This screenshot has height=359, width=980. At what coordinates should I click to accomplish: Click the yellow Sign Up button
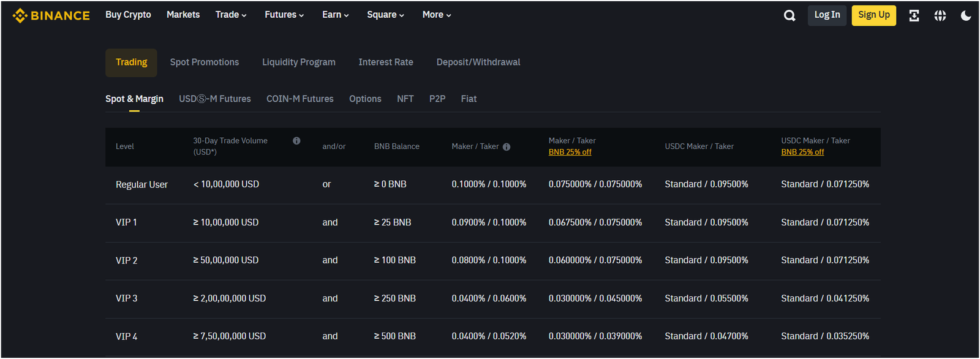coord(874,15)
